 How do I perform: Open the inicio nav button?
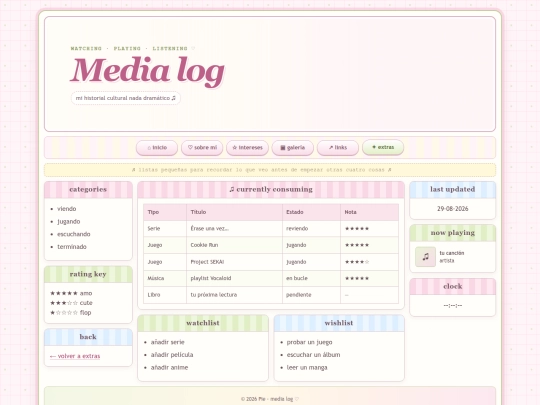[157, 148]
